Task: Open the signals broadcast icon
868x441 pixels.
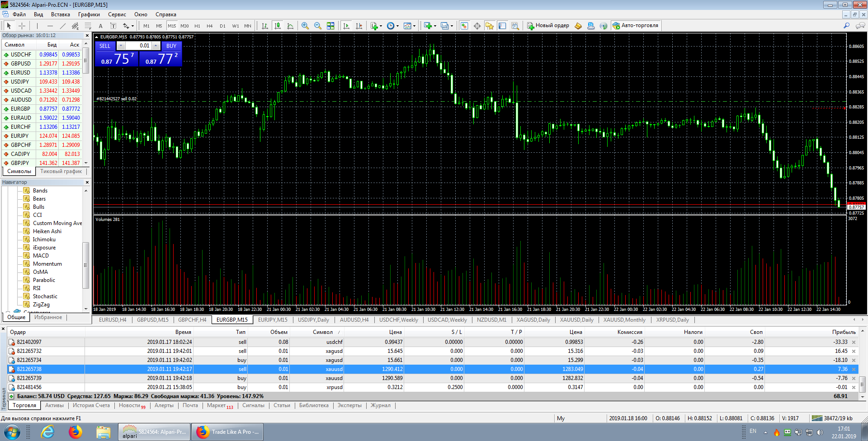Action: click(x=604, y=26)
